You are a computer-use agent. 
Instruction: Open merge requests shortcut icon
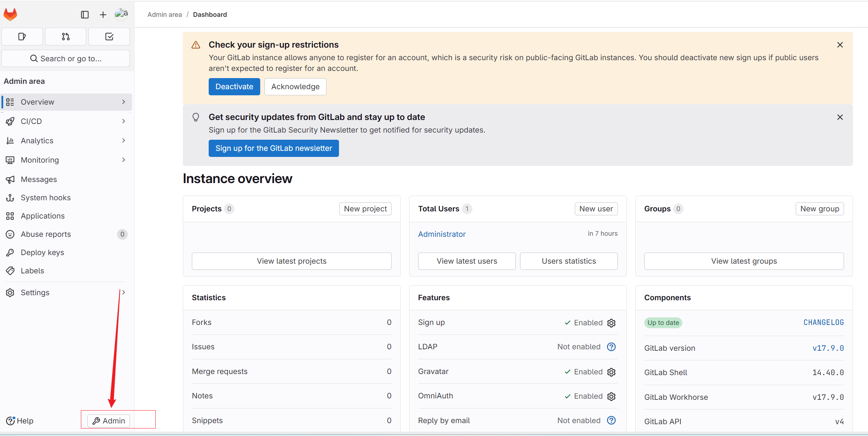(x=66, y=37)
